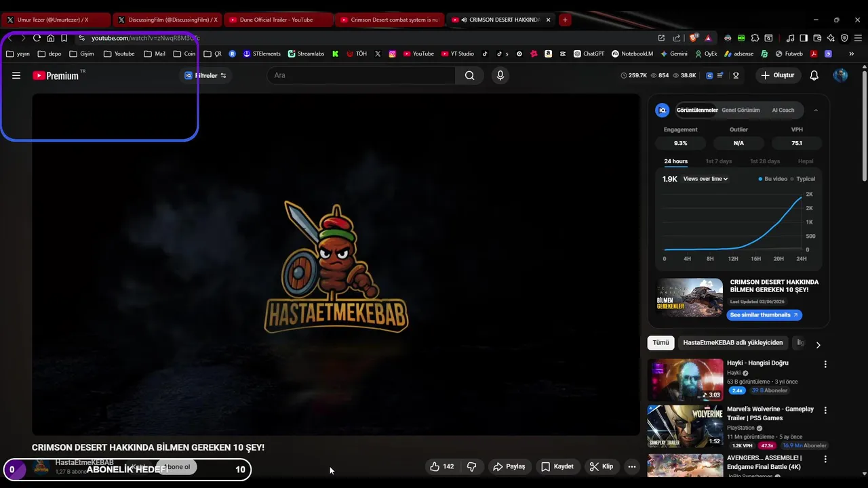Image resolution: width=868 pixels, height=488 pixels.
Task: Reload the current YouTube page
Action: click(37, 38)
